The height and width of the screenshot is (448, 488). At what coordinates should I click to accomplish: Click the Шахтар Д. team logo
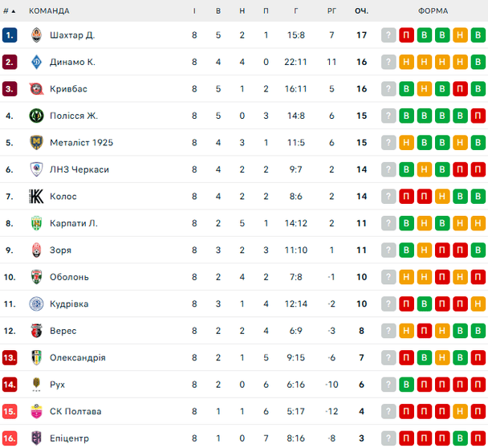tap(36, 35)
